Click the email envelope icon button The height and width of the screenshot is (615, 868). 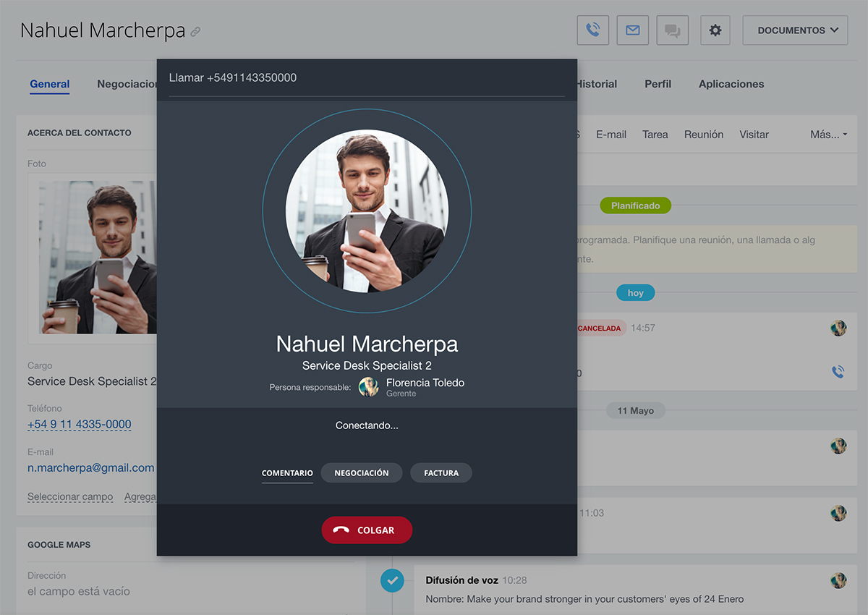tap(632, 30)
